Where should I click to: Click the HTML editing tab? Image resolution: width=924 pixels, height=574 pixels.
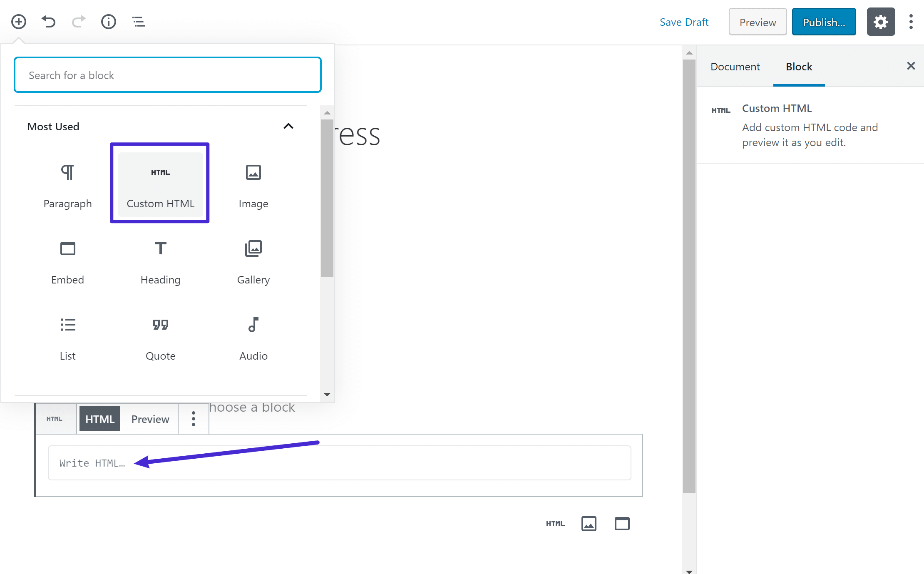click(99, 419)
